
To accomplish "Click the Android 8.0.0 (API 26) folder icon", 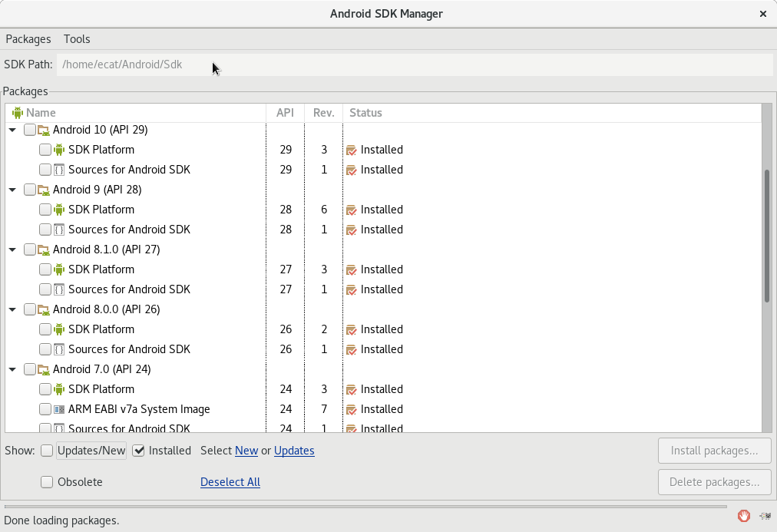I will (x=44, y=310).
